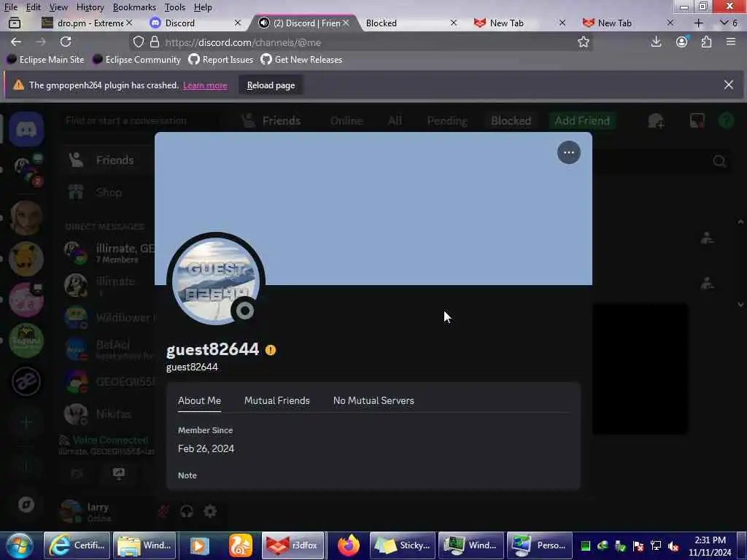Open the Eclipse Community bookmark

click(x=137, y=60)
